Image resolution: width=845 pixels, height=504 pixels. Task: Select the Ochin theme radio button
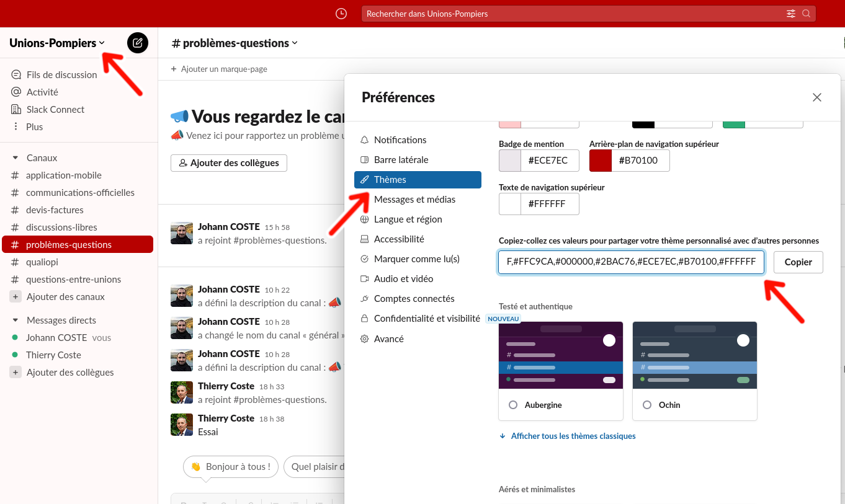pos(647,405)
